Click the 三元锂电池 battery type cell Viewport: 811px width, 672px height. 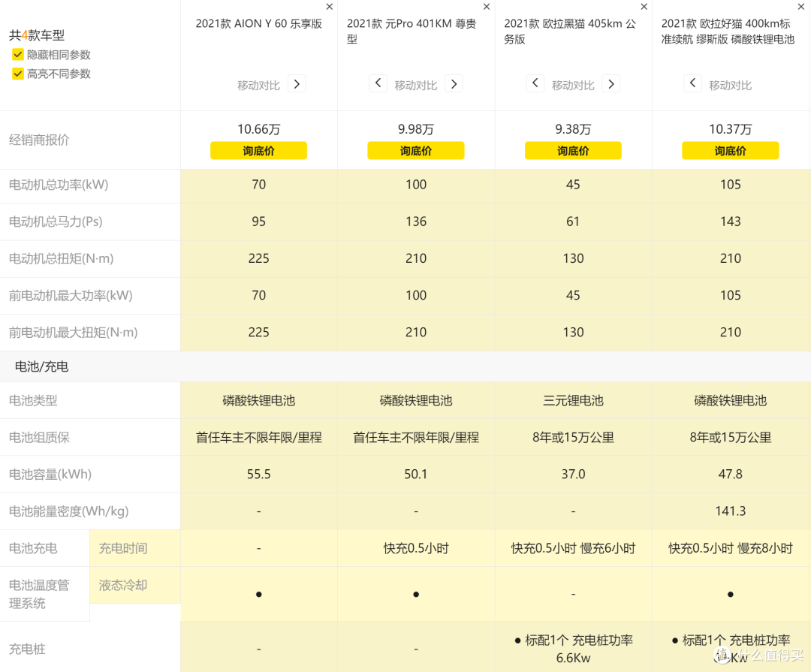click(x=573, y=400)
